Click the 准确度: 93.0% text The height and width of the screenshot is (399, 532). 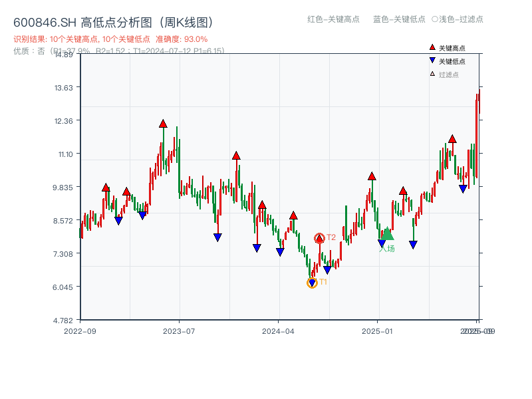click(182, 39)
